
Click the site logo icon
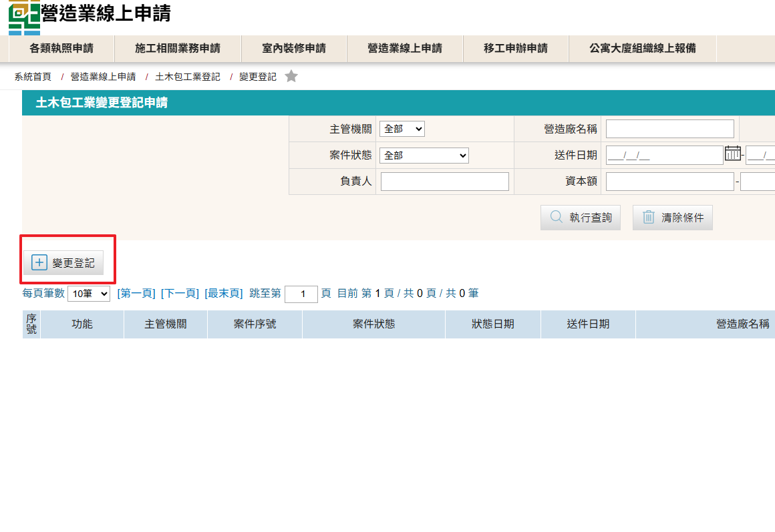[x=24, y=17]
